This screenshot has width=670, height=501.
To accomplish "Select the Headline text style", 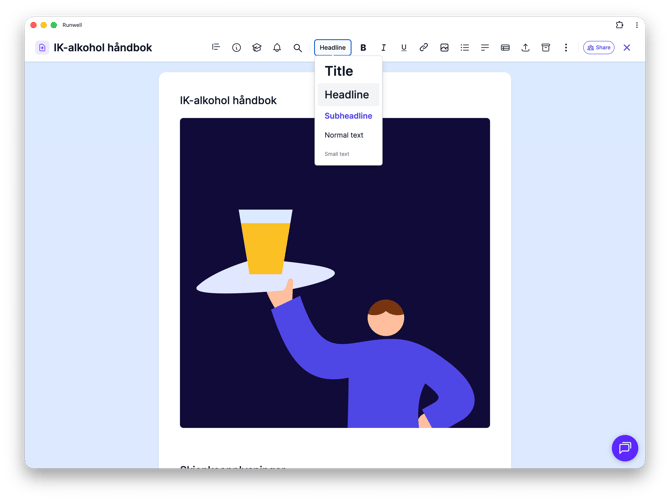I will pos(348,94).
